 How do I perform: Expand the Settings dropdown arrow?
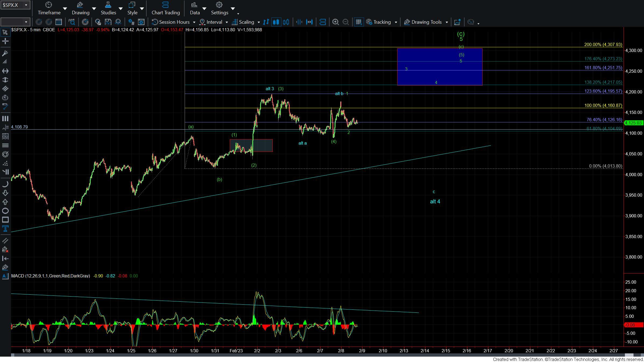233,9
